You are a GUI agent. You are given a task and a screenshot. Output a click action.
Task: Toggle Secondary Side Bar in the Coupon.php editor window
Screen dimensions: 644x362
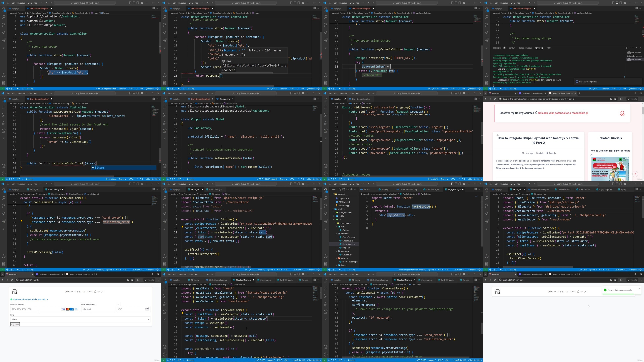click(x=298, y=94)
